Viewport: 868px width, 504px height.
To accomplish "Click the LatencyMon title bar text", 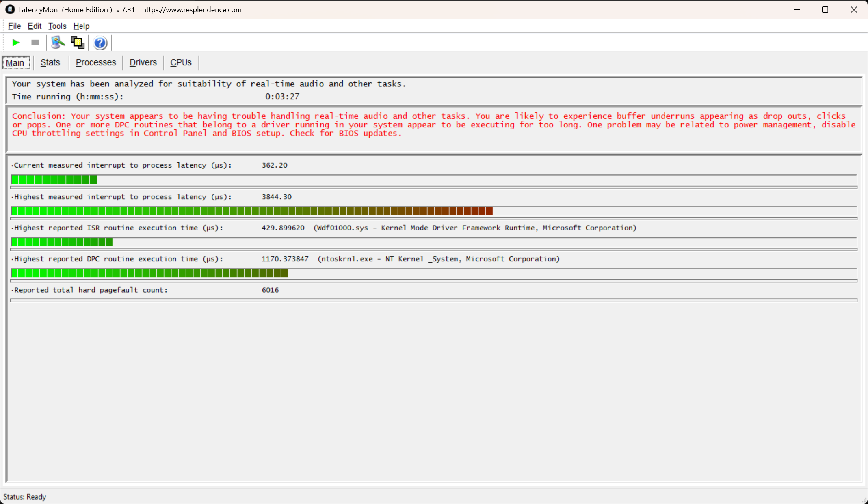I will [130, 10].
